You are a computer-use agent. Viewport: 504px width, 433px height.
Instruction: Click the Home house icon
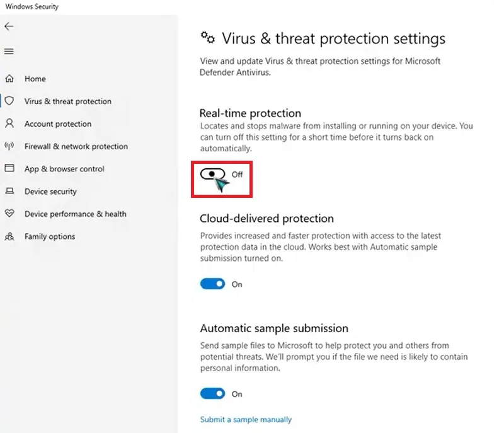(9, 78)
